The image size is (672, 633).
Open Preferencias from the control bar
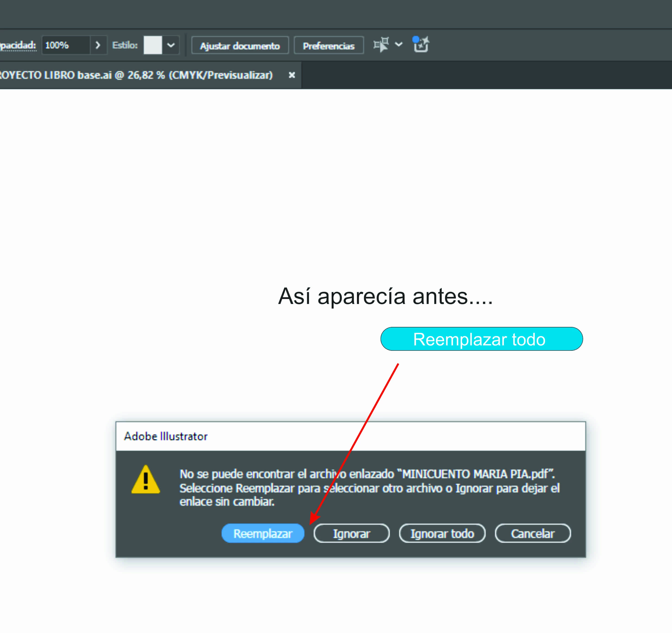pos(328,46)
